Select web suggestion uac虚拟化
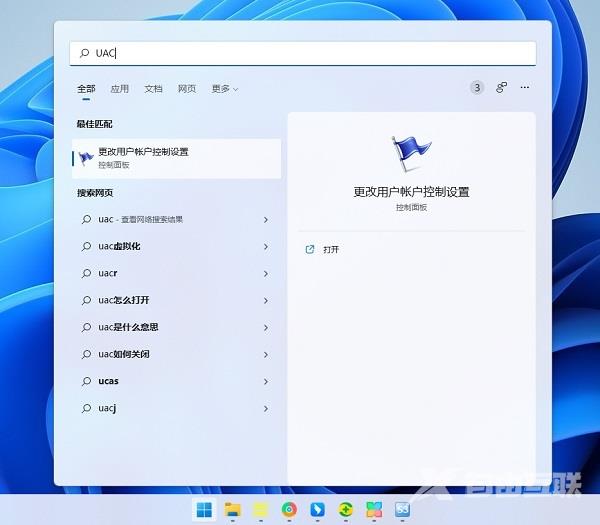Image resolution: width=600 pixels, height=525 pixels. coord(176,246)
